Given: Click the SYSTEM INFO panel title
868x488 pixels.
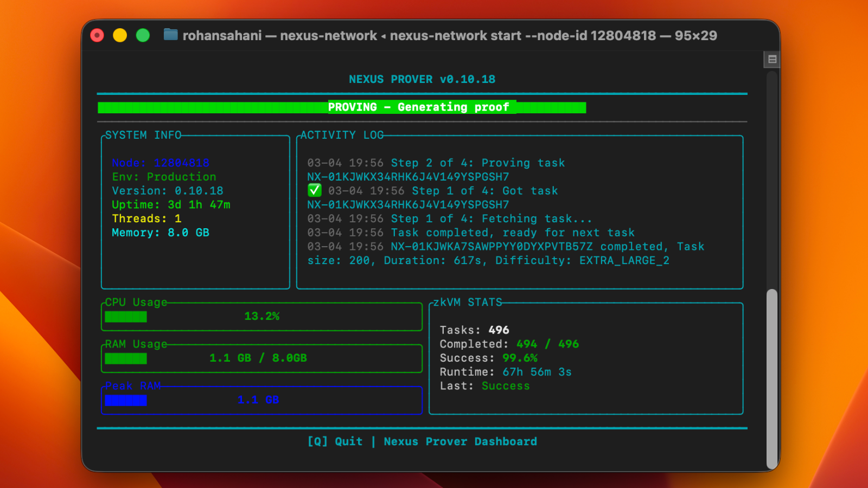Looking at the screenshot, I should [x=143, y=135].
